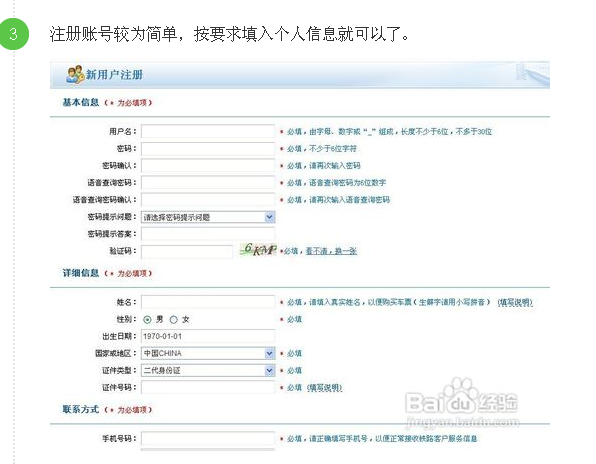The image size is (596, 464).
Task: Open the 证件类型 dropdown 二代身份证
Action: [x=208, y=370]
